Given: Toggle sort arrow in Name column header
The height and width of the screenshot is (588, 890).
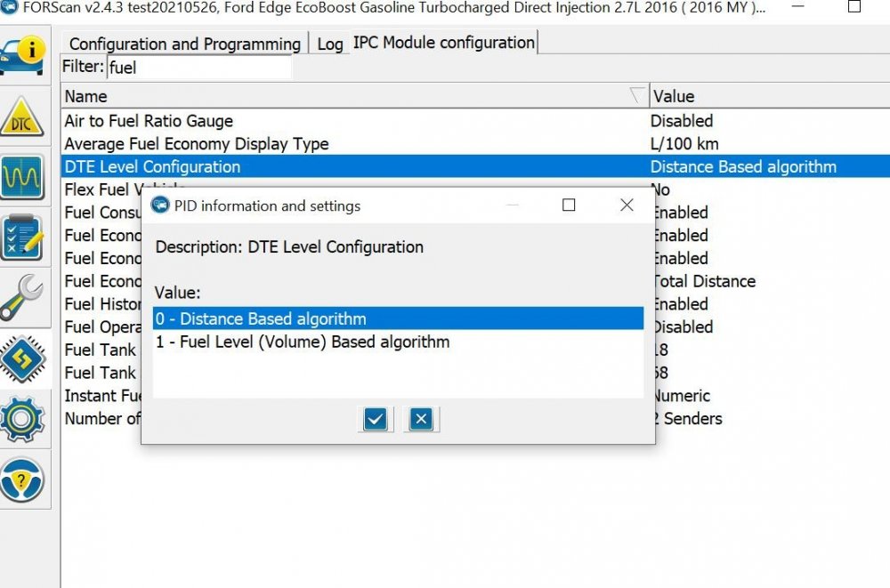Looking at the screenshot, I should [x=637, y=96].
